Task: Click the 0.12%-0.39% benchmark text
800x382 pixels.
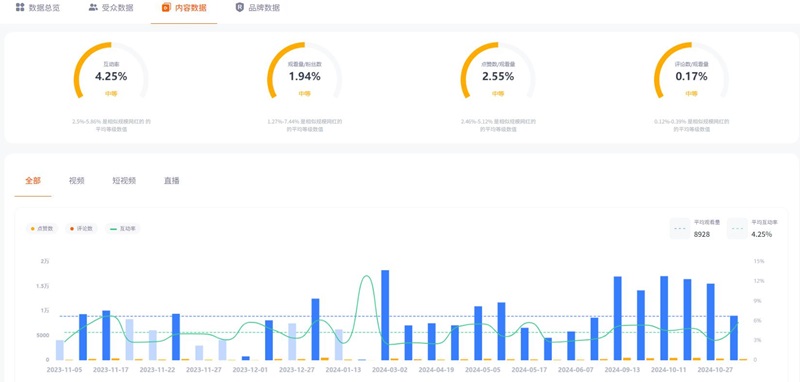Action: tap(691, 125)
